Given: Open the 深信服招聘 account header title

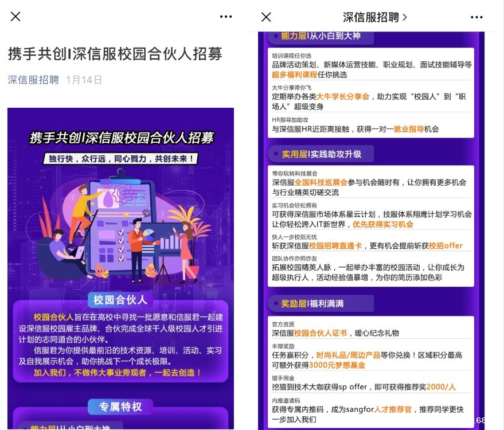Looking at the screenshot, I should pos(374,17).
